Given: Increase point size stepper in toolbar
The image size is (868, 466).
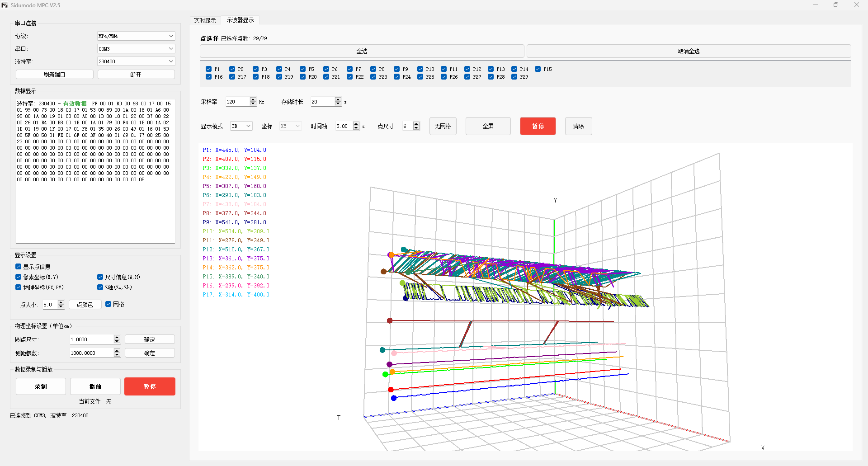Looking at the screenshot, I should tap(416, 124).
